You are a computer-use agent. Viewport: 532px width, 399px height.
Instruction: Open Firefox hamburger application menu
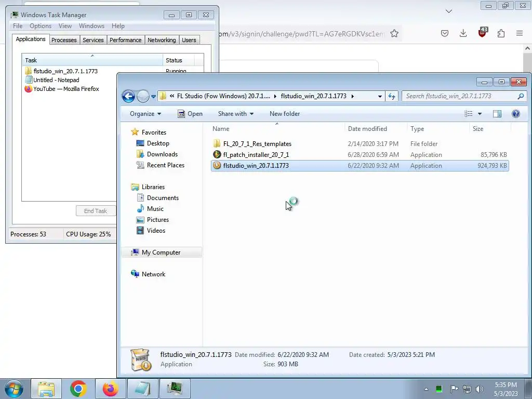pyautogui.click(x=520, y=33)
